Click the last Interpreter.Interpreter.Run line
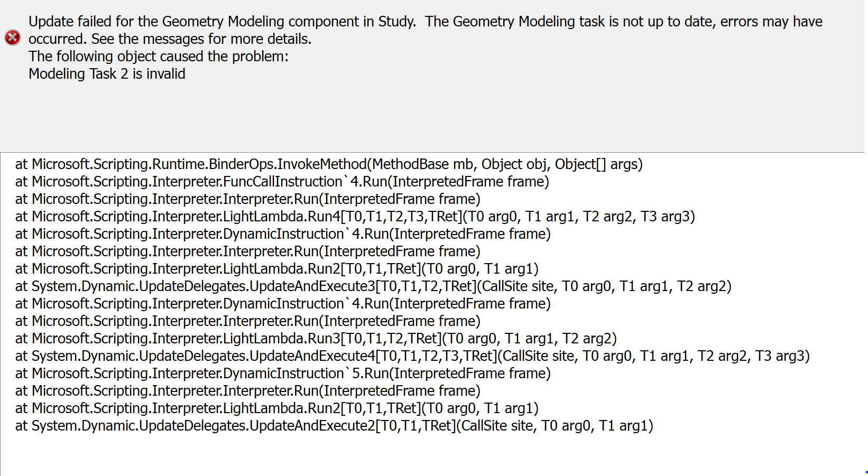 [x=248, y=391]
